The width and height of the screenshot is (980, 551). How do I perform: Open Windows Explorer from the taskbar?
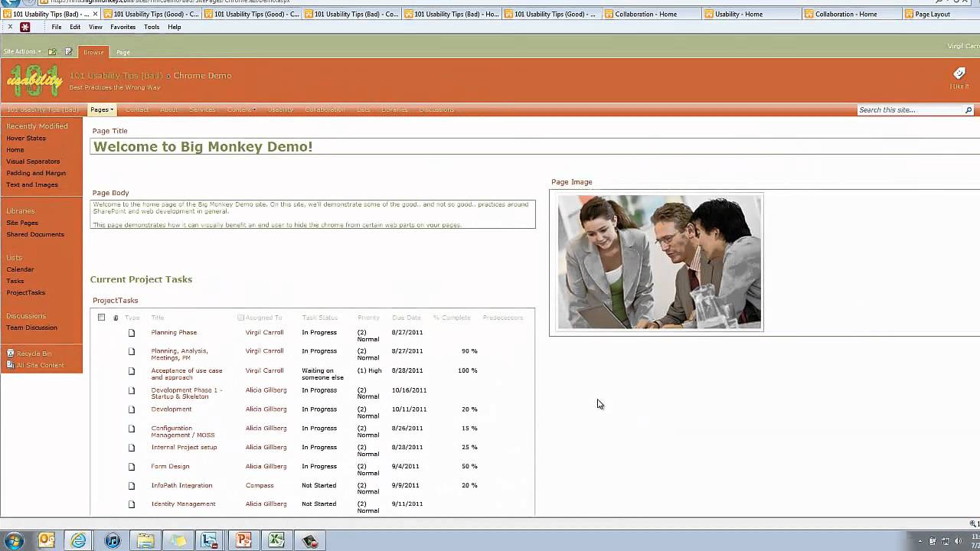[x=145, y=541]
